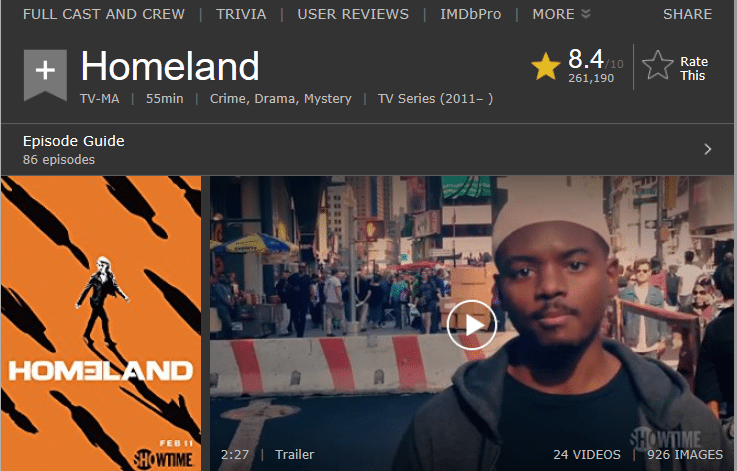Open the Homeland orange poster image
The width and height of the screenshot is (737, 471).
click(101, 323)
